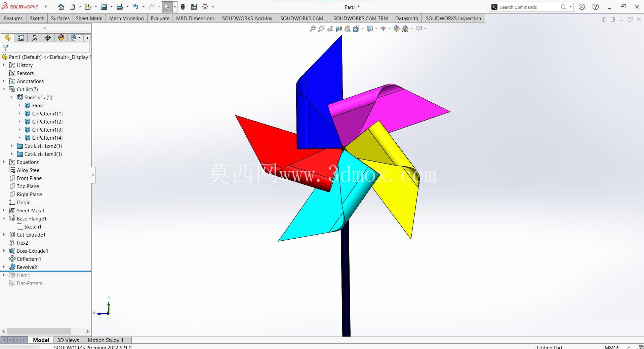The image size is (644, 349).
Task: Open ConfigurationManager tab
Action: pos(34,38)
